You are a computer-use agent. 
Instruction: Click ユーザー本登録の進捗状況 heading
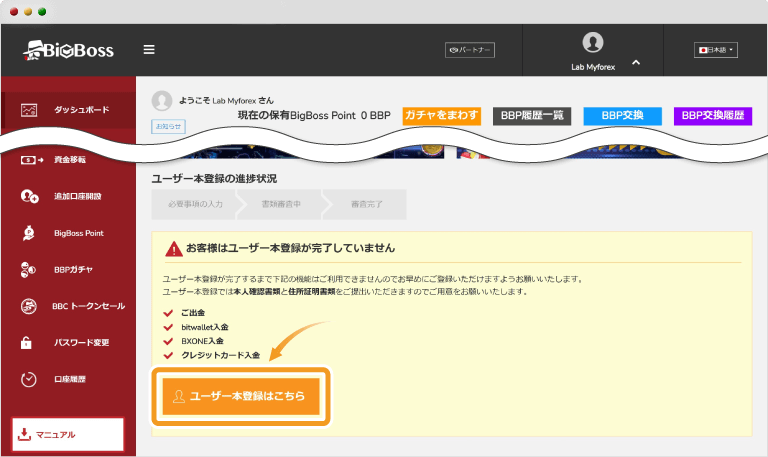click(x=214, y=179)
